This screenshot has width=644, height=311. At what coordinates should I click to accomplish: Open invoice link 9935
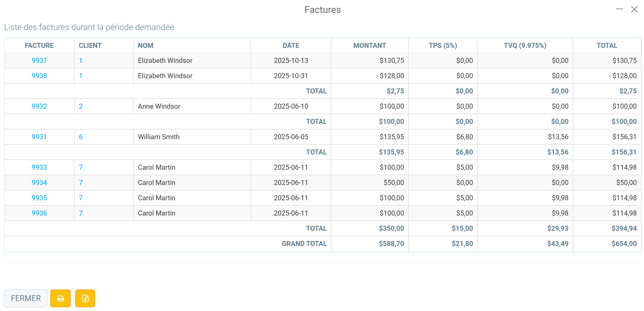tap(39, 198)
